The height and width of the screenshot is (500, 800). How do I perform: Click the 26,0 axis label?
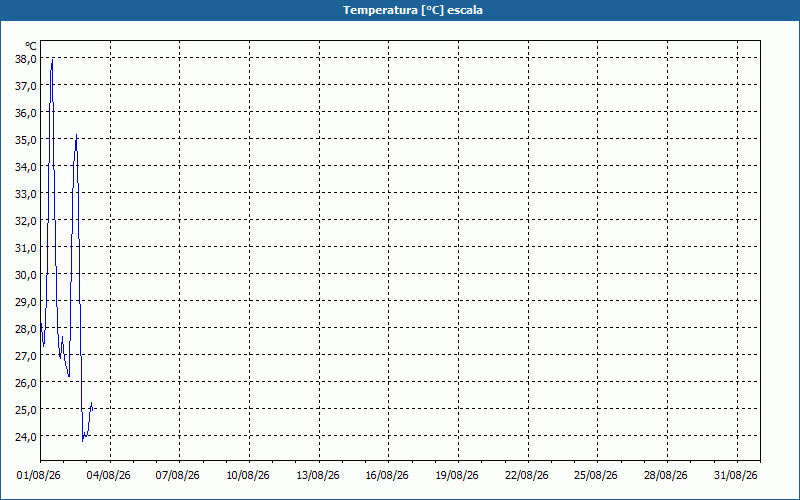[26, 383]
